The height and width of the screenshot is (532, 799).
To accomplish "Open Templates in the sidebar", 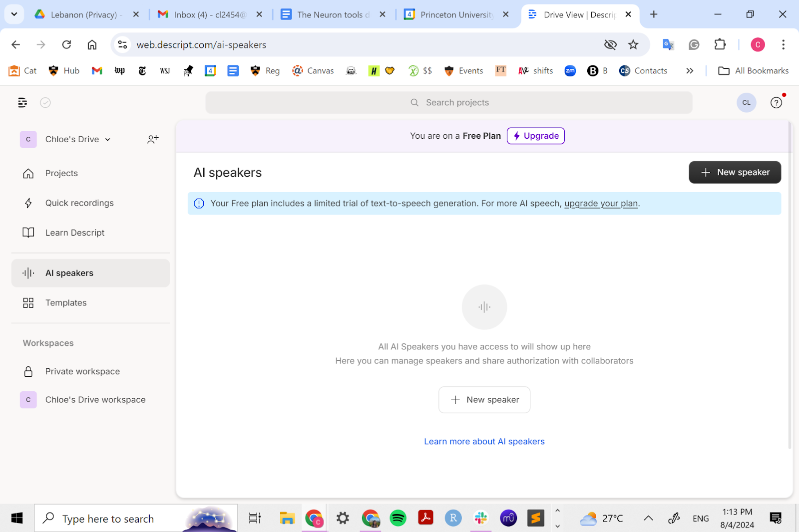I will (90, 303).
